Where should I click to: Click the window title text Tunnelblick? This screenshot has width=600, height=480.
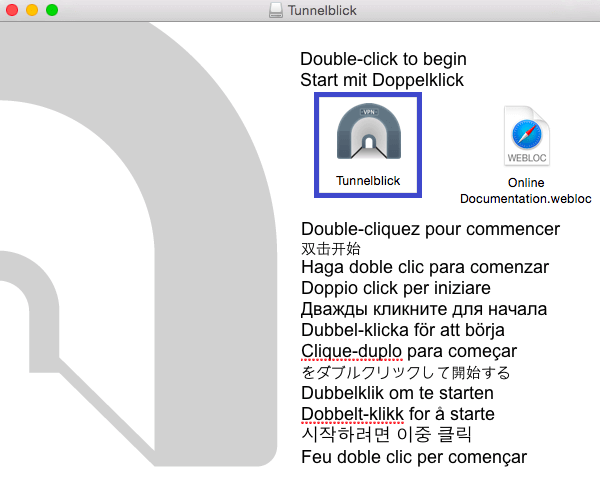(322, 10)
